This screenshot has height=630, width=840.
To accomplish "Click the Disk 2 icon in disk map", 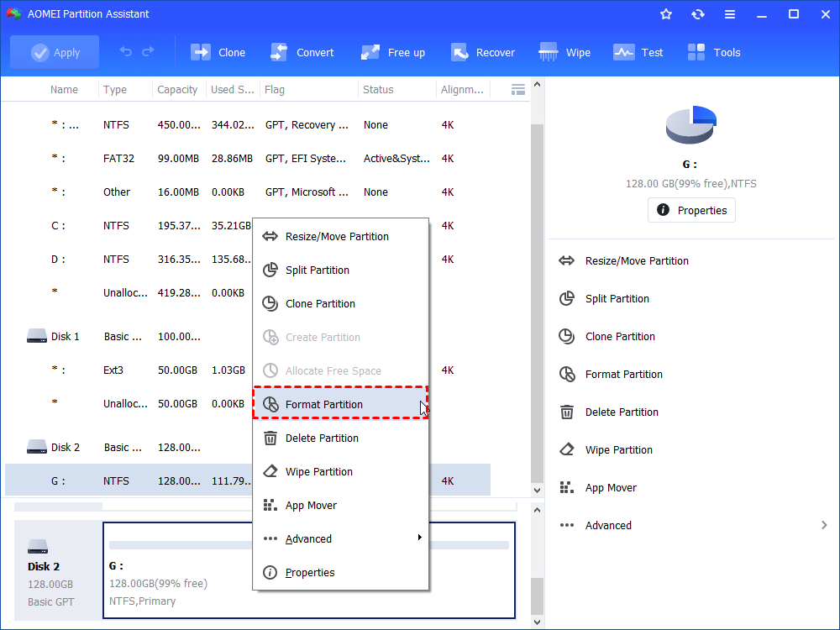I will point(38,547).
